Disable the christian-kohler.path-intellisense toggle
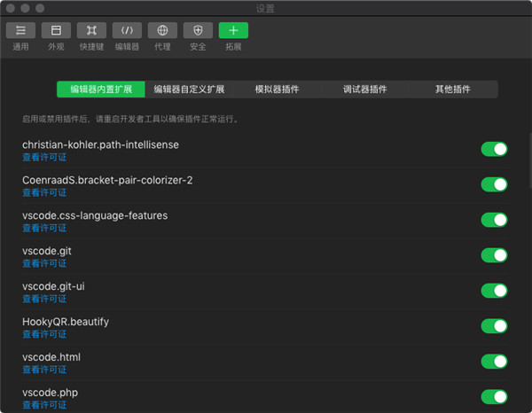This screenshot has height=413, width=532. click(494, 149)
